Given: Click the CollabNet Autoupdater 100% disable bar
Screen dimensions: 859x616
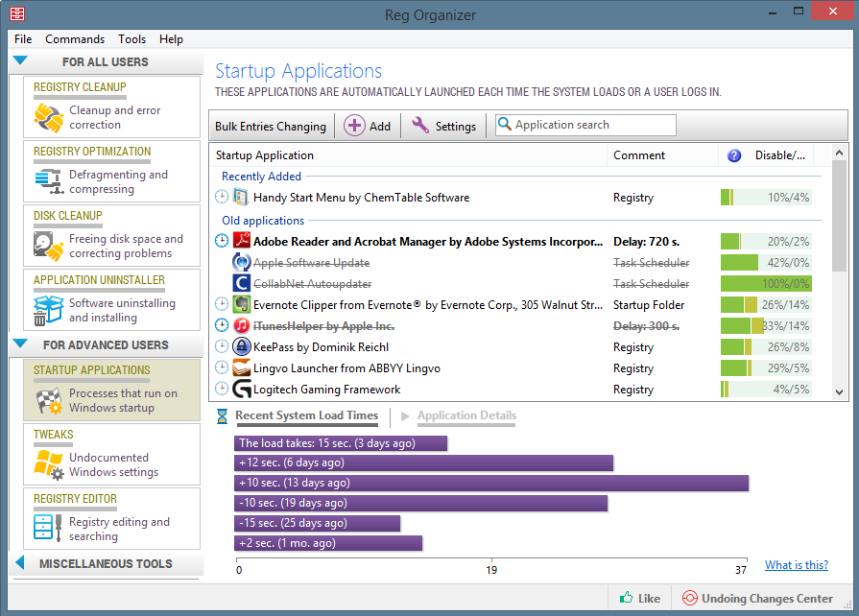Looking at the screenshot, I should click(766, 284).
